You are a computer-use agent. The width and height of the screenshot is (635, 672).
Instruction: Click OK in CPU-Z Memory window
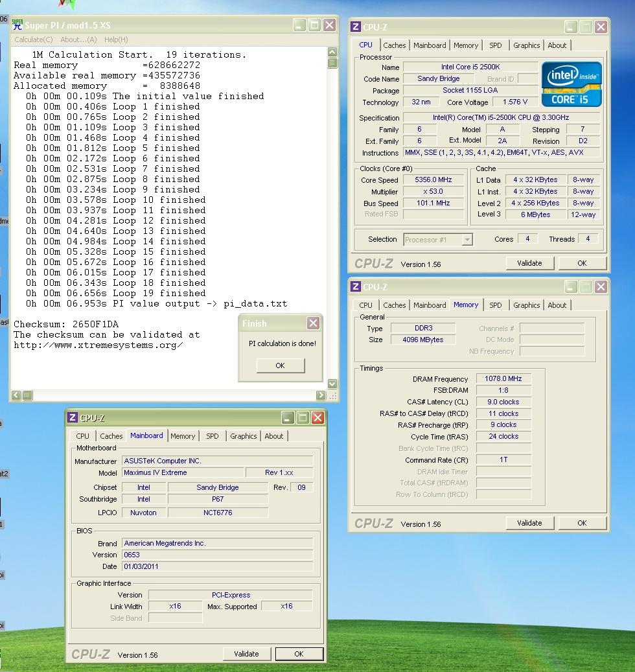[x=582, y=523]
